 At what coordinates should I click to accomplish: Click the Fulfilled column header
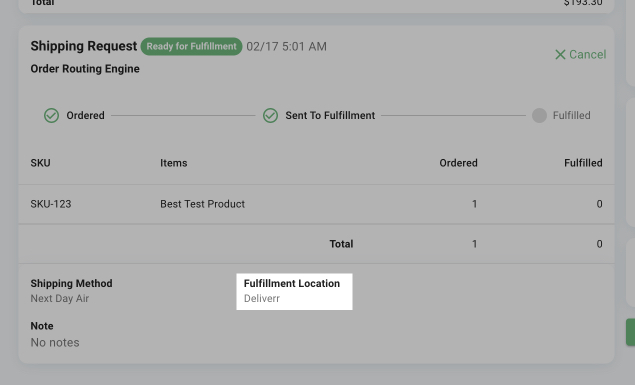tap(583, 163)
